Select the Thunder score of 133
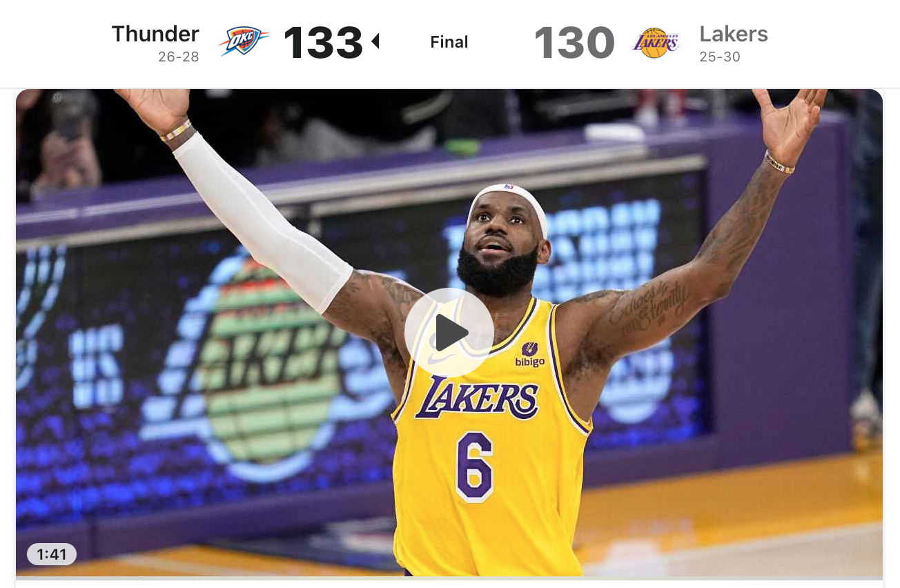This screenshot has height=588, width=900. [x=323, y=42]
